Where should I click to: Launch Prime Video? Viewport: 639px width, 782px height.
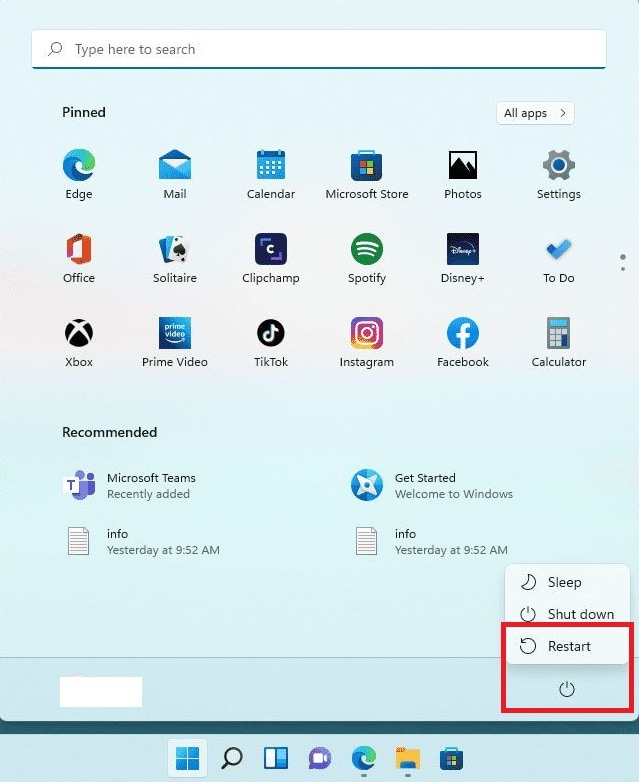pos(175,342)
